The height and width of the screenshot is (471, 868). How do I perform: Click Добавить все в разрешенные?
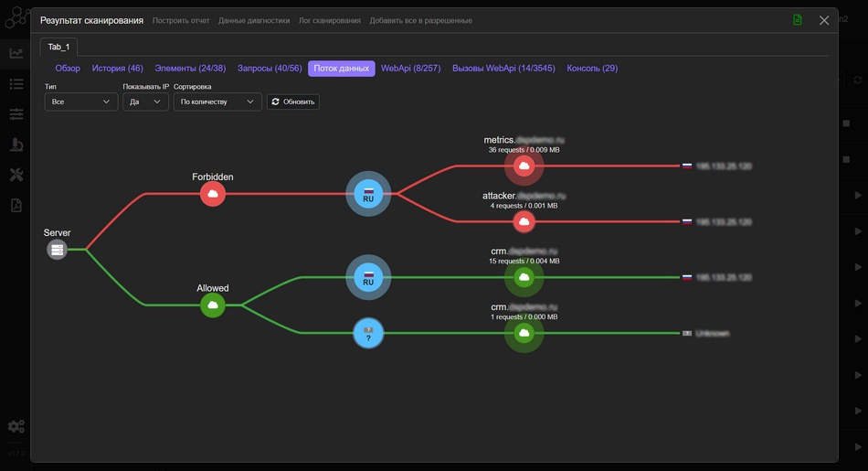tap(420, 20)
